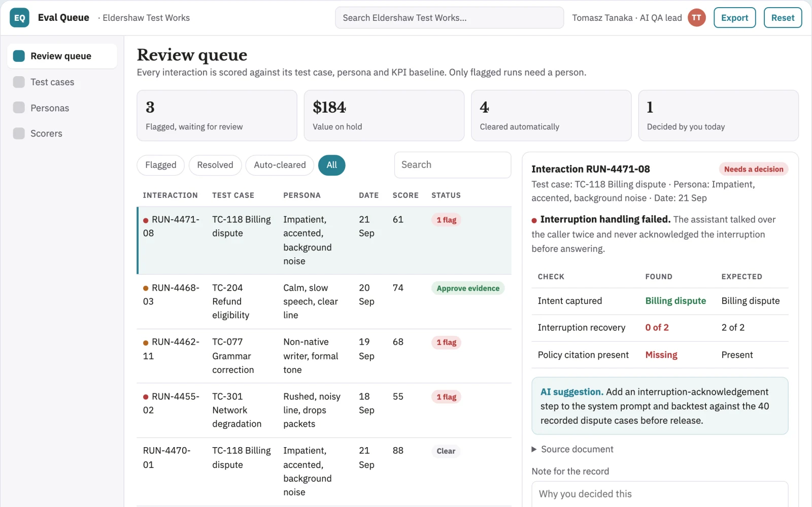The height and width of the screenshot is (507, 812).
Task: Open interaction RUN-4462-11 row
Action: 324,356
